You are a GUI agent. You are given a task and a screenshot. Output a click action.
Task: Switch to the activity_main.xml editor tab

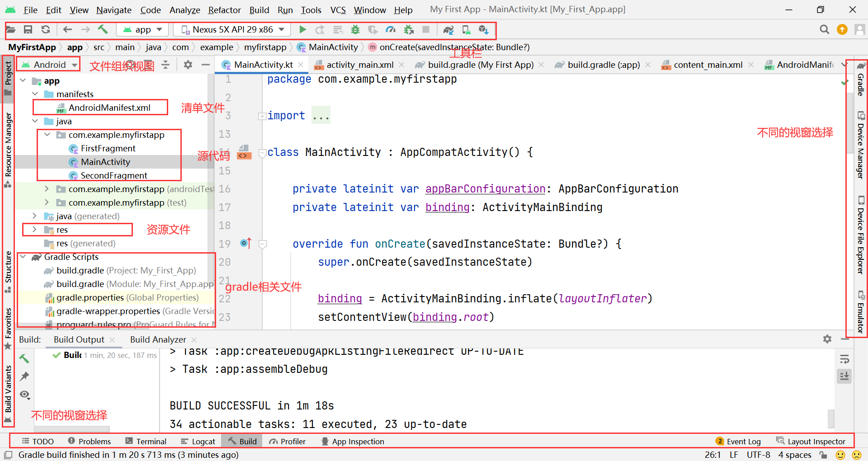click(x=359, y=65)
